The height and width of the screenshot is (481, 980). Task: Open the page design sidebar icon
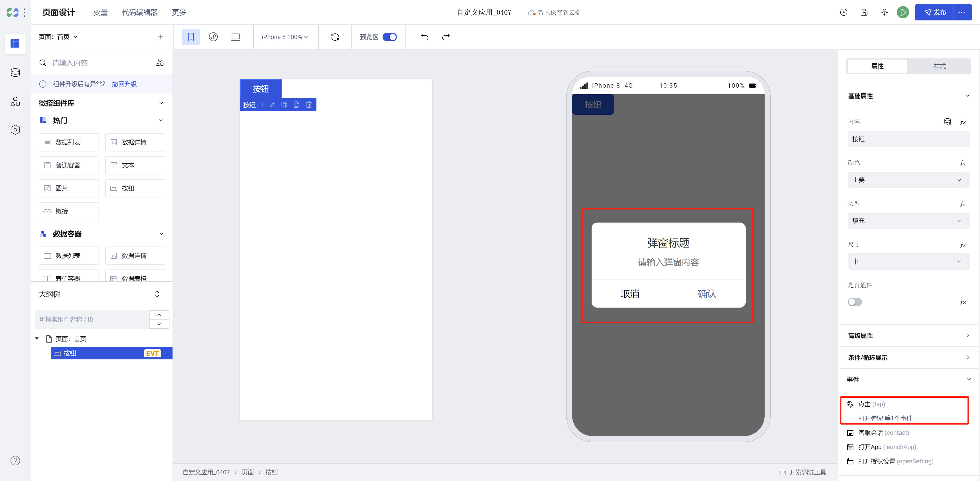point(15,43)
